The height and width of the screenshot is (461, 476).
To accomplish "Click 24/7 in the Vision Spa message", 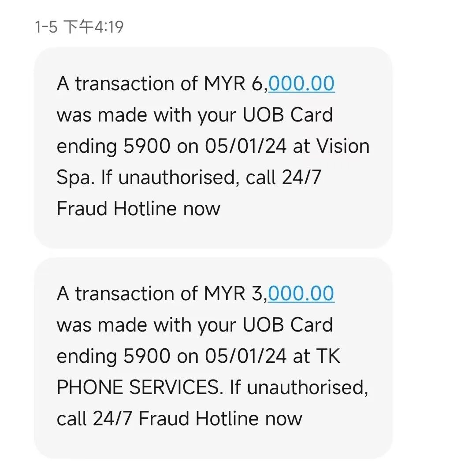I will point(302,177).
